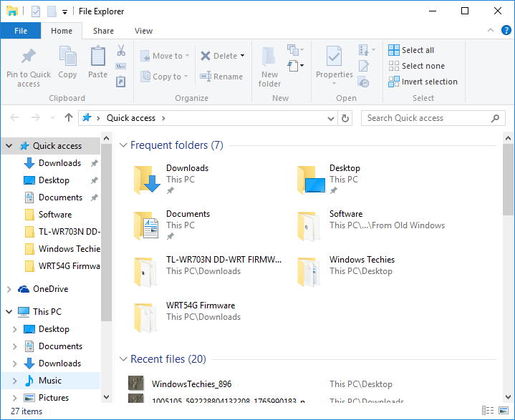
Task: Click the Copy path icon
Action: click(121, 67)
